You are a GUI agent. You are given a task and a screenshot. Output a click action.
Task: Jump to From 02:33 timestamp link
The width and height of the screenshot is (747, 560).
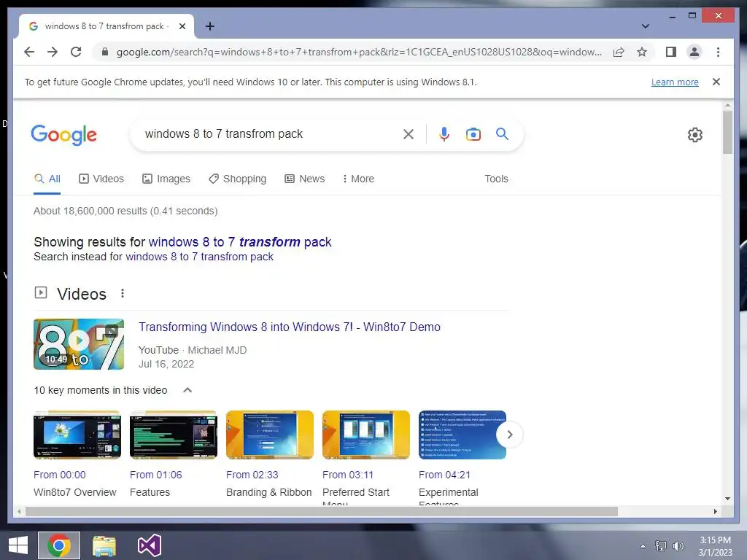[x=252, y=475]
